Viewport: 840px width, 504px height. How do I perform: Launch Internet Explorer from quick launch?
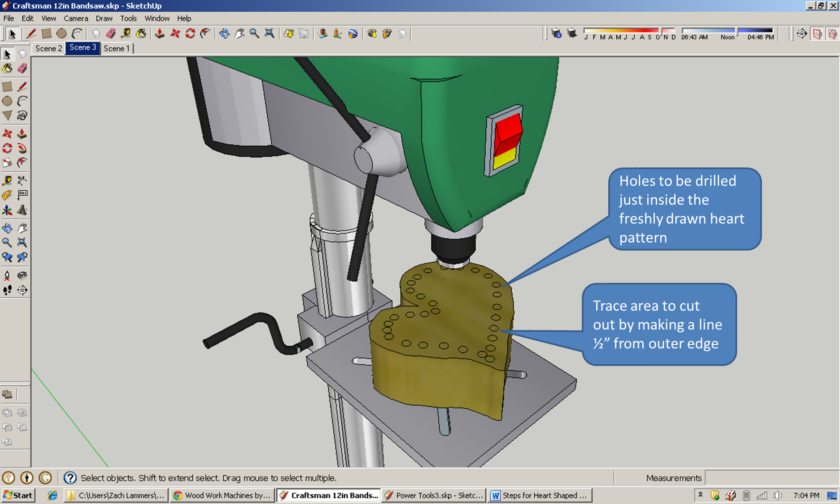click(52, 496)
